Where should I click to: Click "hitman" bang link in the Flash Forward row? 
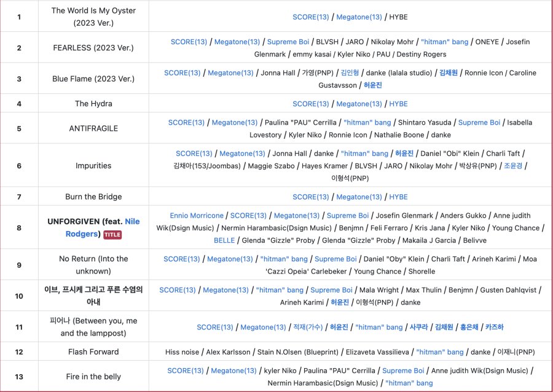pos(439,352)
